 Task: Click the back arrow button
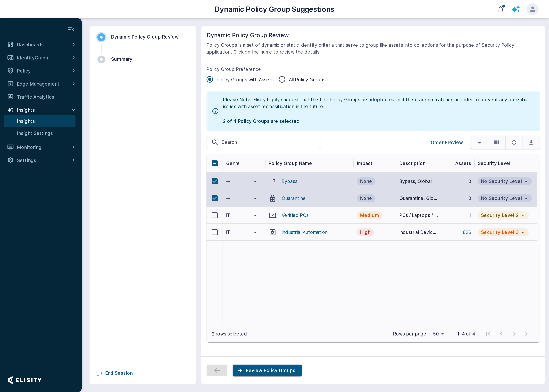pos(217,370)
